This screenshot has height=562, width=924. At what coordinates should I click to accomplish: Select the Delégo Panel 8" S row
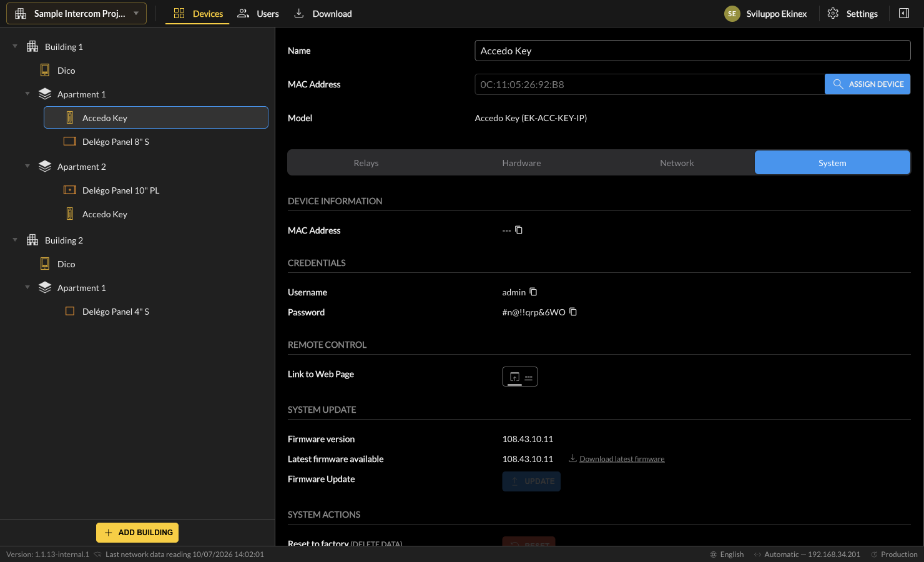pos(156,142)
